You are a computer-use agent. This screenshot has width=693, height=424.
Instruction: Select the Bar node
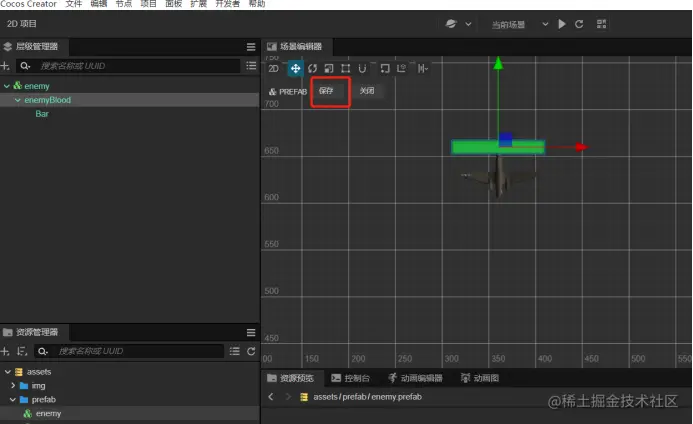(42, 114)
